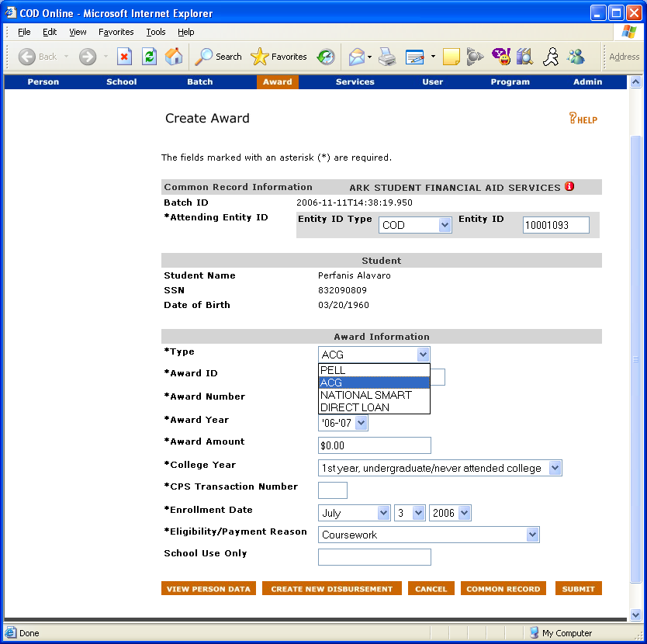Click the Yahoo Messenger smiley icon
Image resolution: width=647 pixels, height=644 pixels.
coord(501,57)
